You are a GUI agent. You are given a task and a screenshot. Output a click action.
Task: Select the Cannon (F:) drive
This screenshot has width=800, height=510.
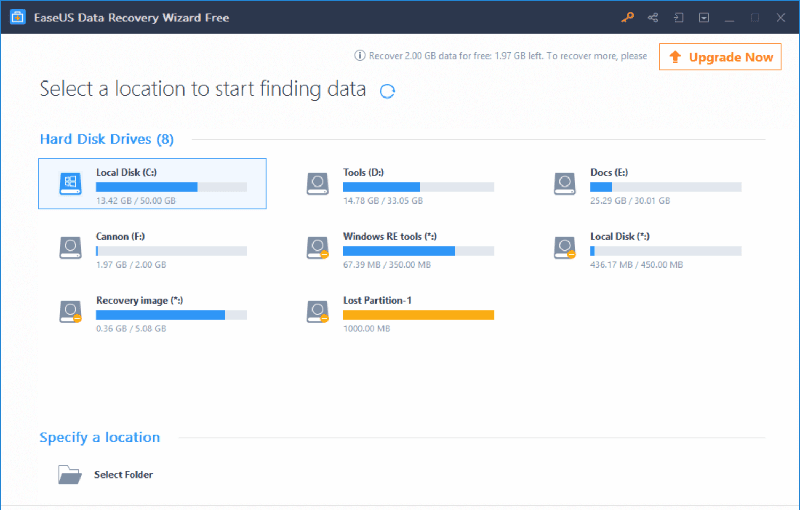pos(152,248)
